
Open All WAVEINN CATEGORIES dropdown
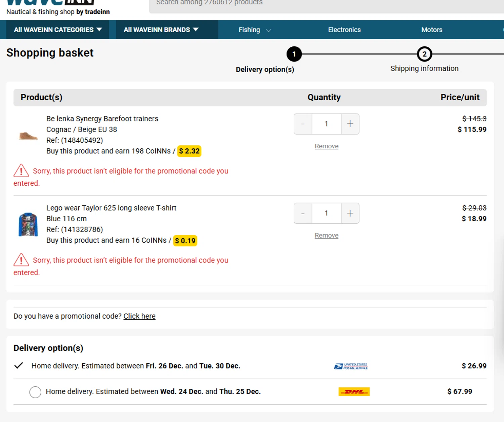[58, 30]
